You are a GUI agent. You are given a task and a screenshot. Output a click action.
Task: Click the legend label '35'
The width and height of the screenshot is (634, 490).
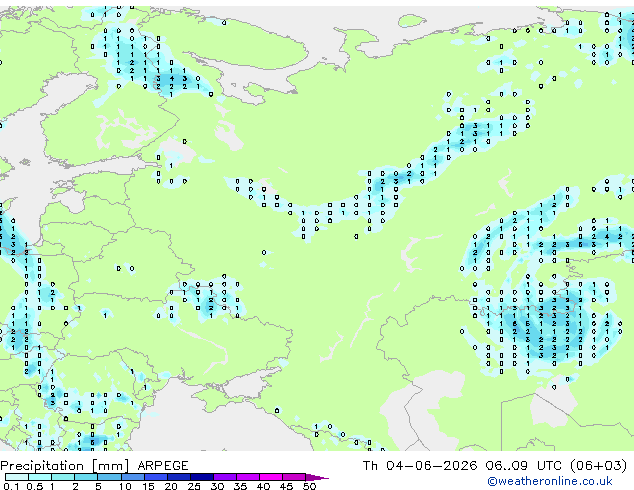click(240, 486)
